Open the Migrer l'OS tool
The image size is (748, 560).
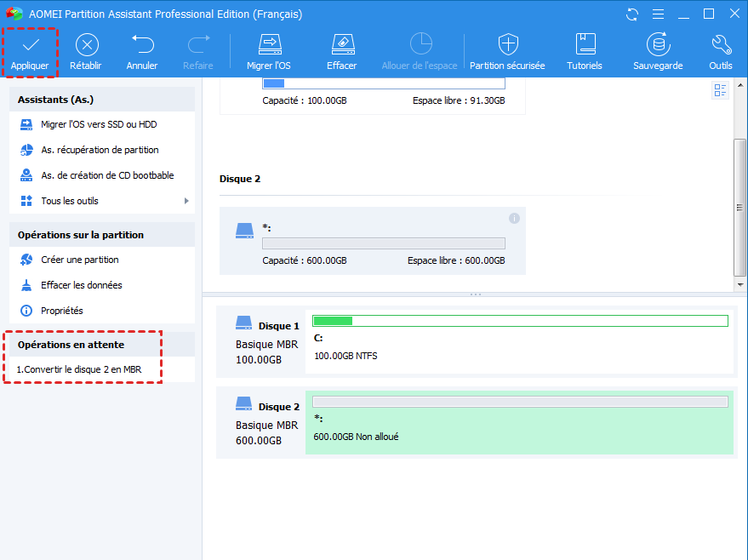point(269,45)
